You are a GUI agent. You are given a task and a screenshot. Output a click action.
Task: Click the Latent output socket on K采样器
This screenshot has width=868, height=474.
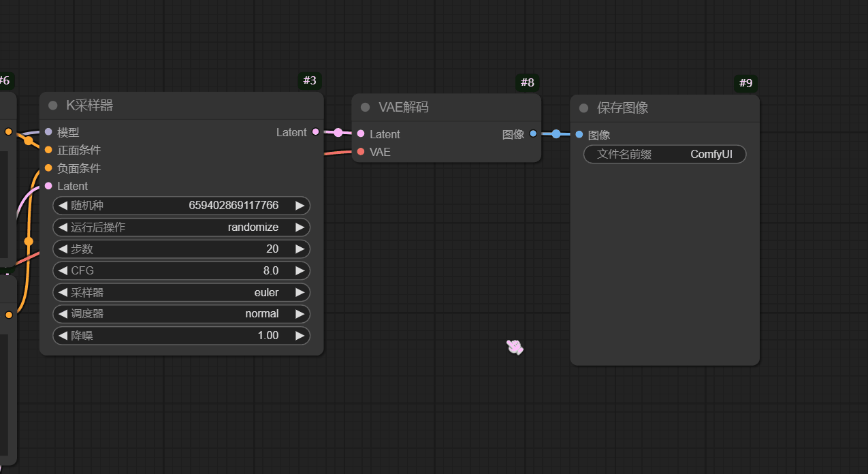(315, 132)
